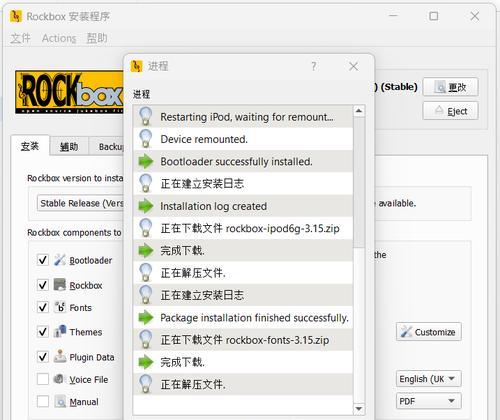500x420 pixels.
Task: Click the Fonts component icon
Action: (x=60, y=307)
